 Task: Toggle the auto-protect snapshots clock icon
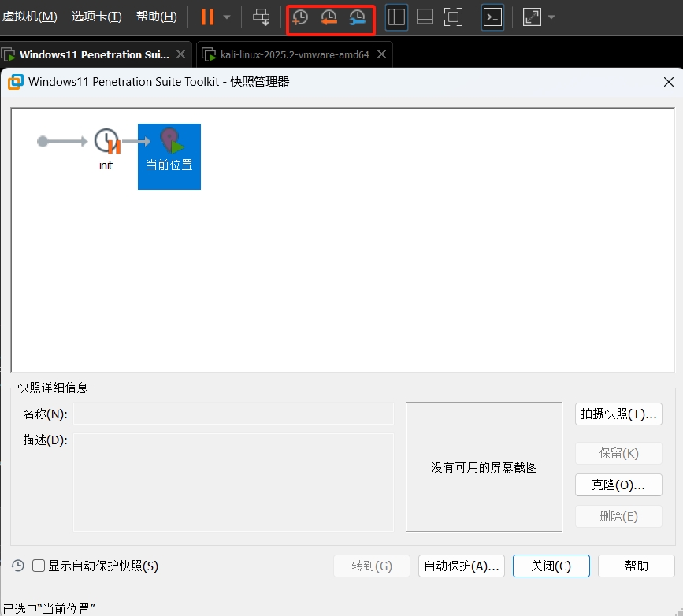pyautogui.click(x=16, y=566)
